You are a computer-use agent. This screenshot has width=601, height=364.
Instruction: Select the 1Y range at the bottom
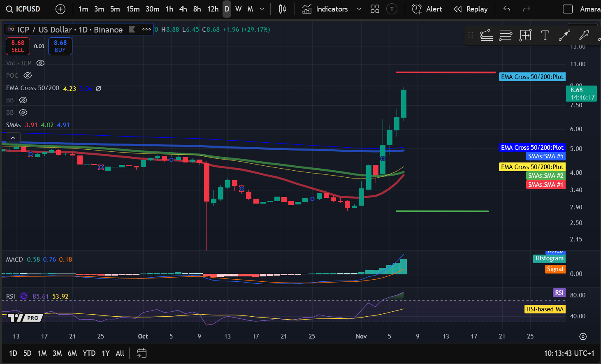(105, 353)
